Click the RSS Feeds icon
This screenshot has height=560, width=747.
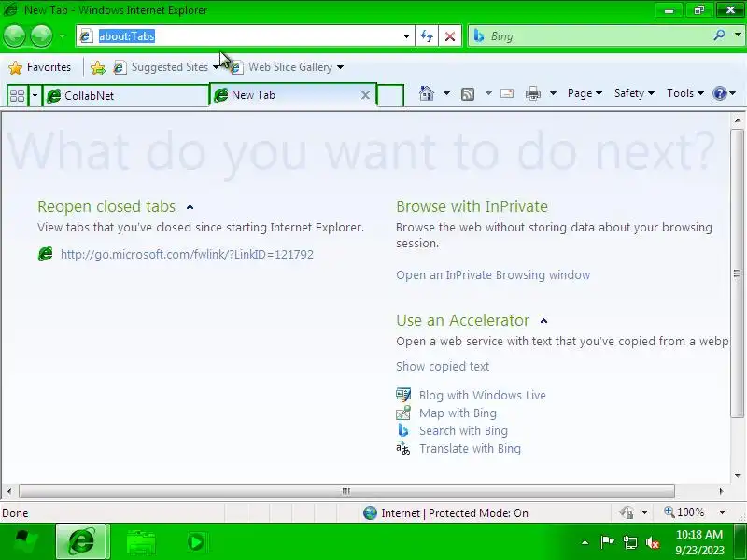468,94
